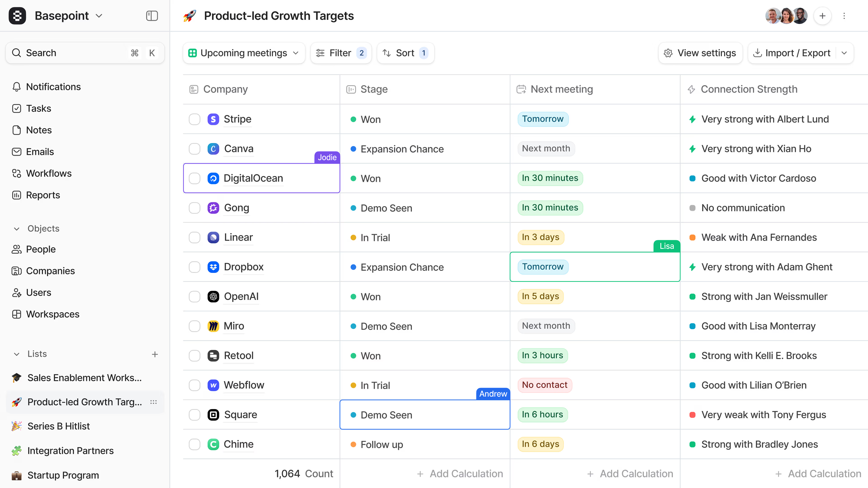Select the Gong row checkbox
Viewport: 868px width, 488px height.
coord(194,208)
